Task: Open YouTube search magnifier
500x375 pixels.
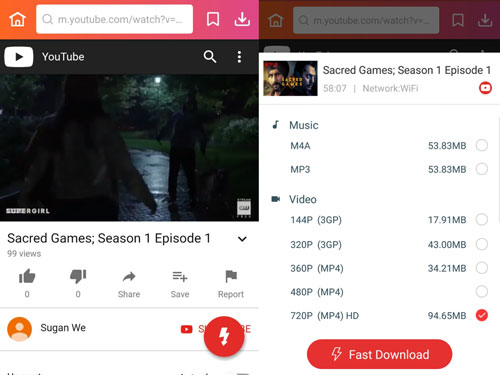Action: coord(210,57)
